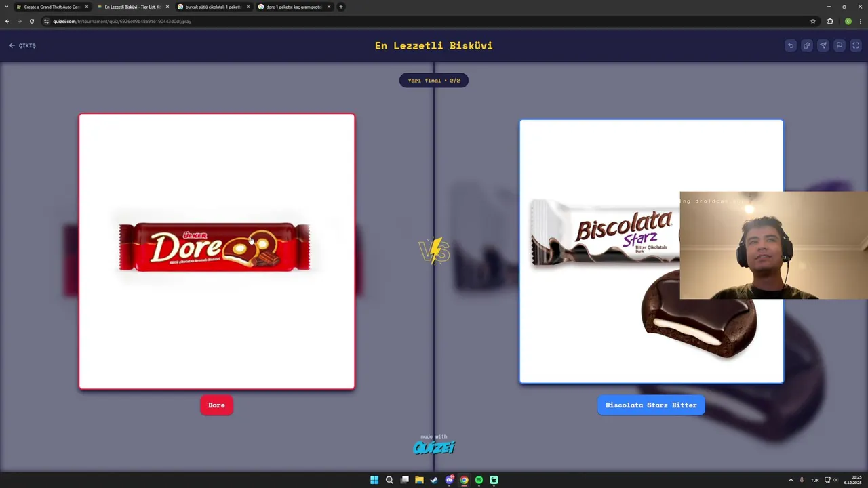Click the browser back arrow
The height and width of the screenshot is (488, 868).
7,21
